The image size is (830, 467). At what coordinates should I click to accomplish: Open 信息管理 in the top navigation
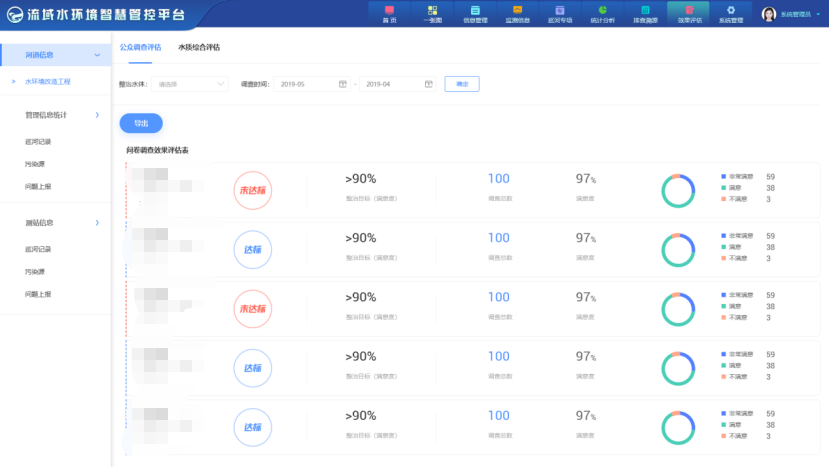point(475,13)
